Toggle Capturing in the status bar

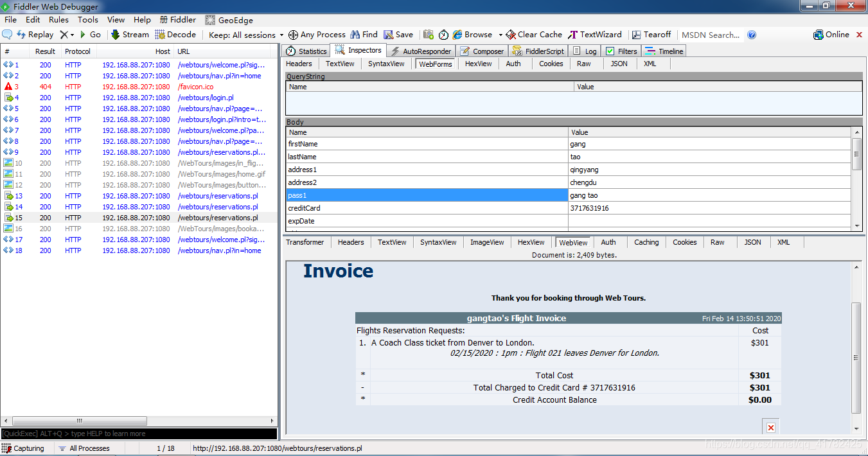click(23, 448)
